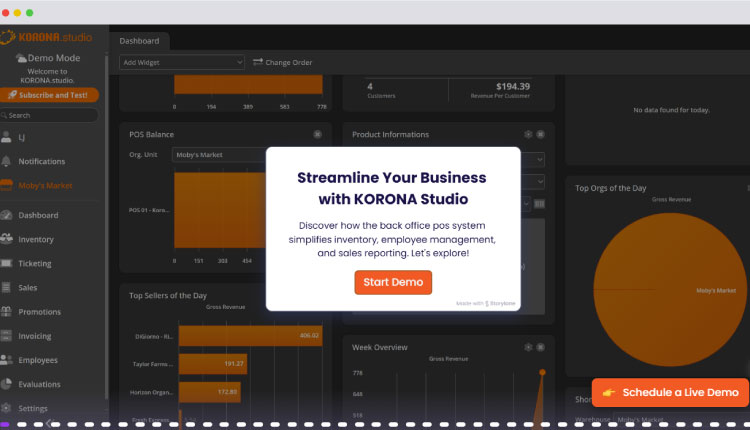
Task: Open Settings from the sidebar menu
Action: (33, 408)
